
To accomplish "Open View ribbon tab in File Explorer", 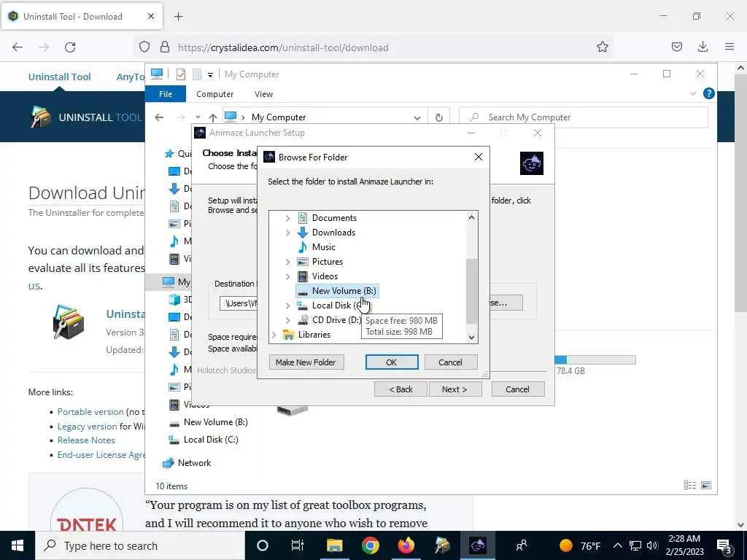I will (263, 94).
